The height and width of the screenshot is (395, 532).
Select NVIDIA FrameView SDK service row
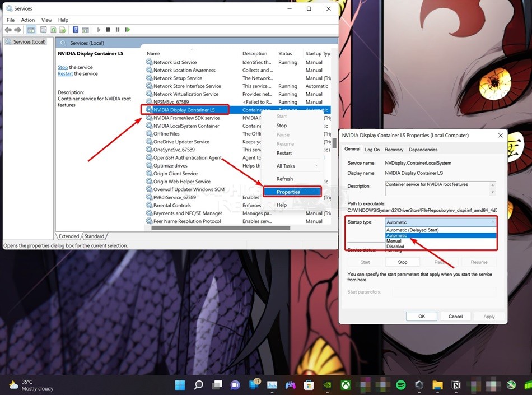[x=204, y=118]
